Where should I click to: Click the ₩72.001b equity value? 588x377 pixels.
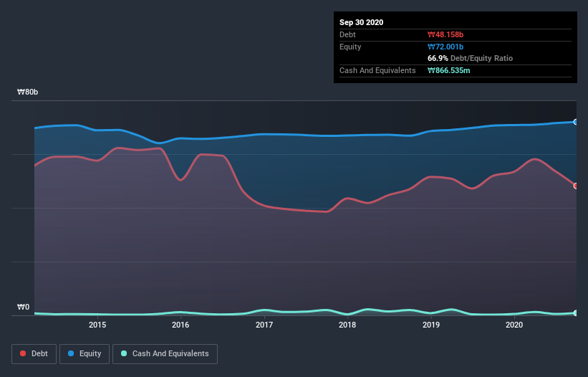(445, 47)
